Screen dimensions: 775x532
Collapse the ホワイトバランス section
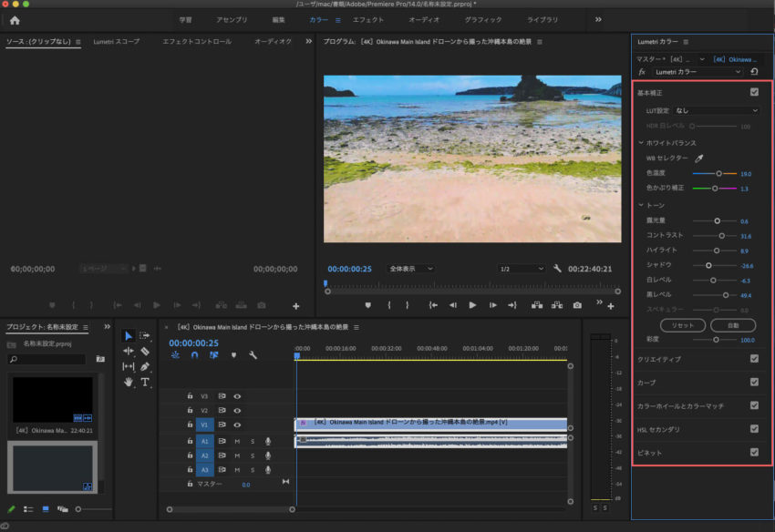click(x=641, y=143)
